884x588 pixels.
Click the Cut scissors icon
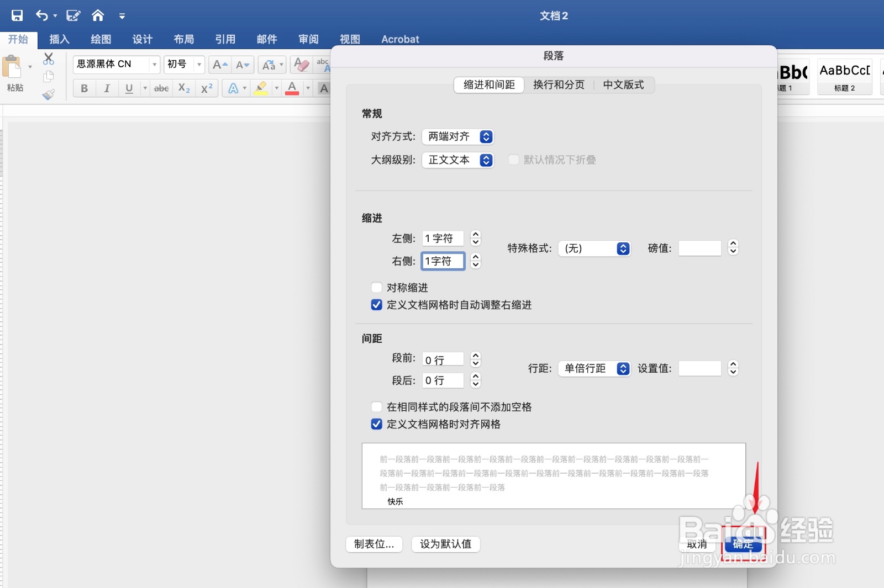tap(49, 59)
